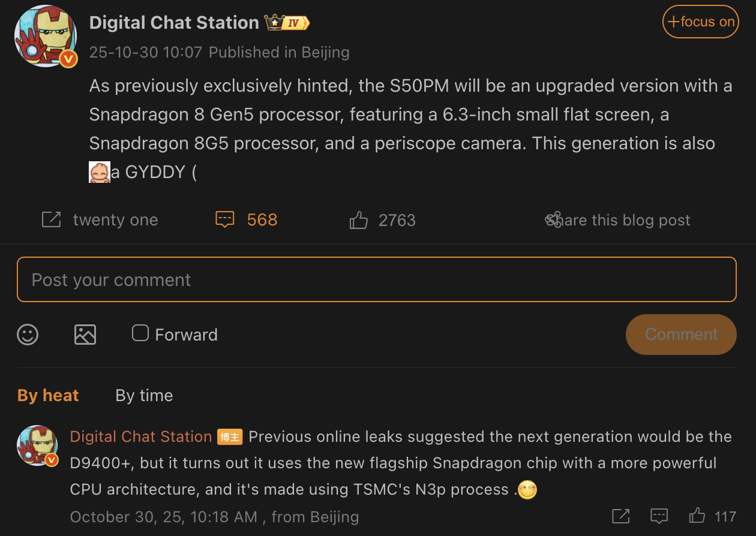Screen dimensions: 756x536
Task: Select the By heat sorting tab
Action: [48, 396]
